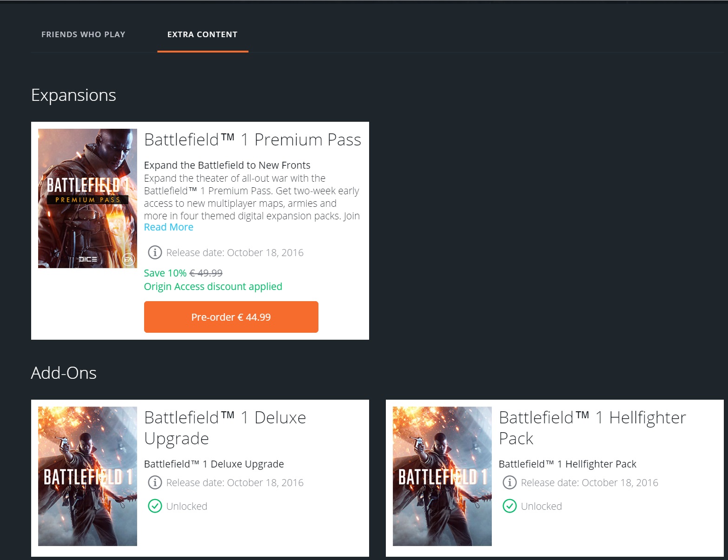The width and height of the screenshot is (728, 560).
Task: Click the Unlocked label on Deluxe Upgrade card
Action: 187,506
